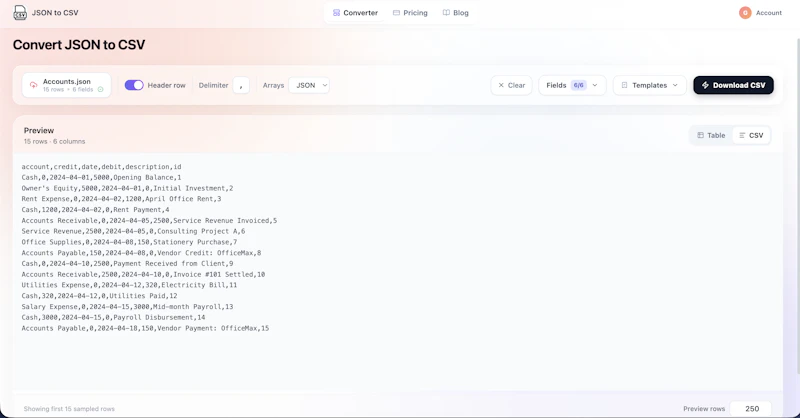Click the 6/6 fields count badge
The height and width of the screenshot is (418, 800).
click(x=579, y=85)
